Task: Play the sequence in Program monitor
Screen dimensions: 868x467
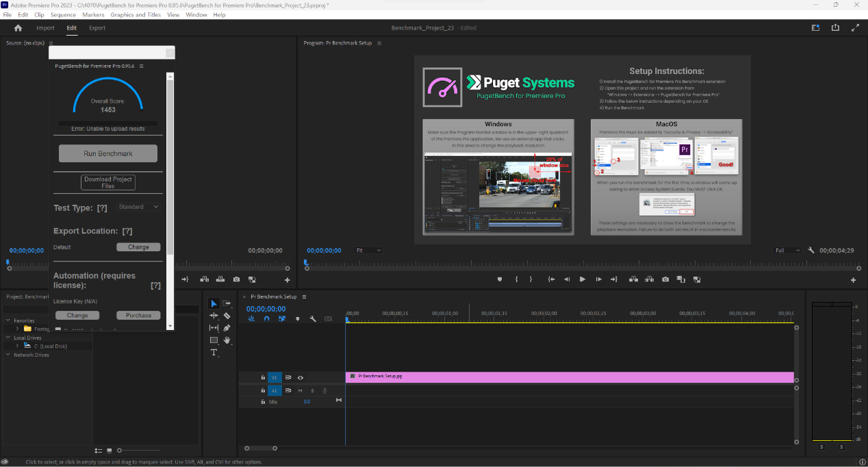Action: point(583,279)
